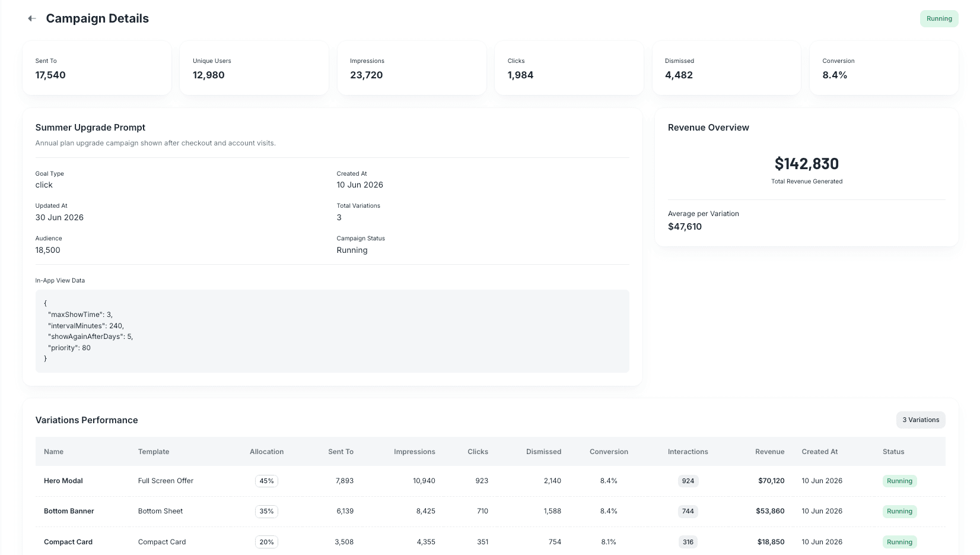The height and width of the screenshot is (555, 980).
Task: Click the Audience value 18,500
Action: click(x=47, y=250)
